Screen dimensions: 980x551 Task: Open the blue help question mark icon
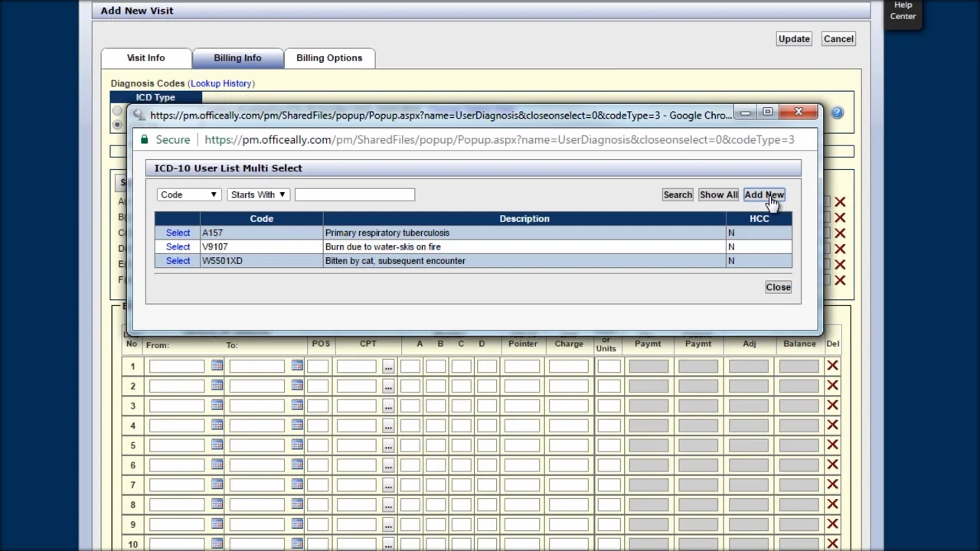(837, 113)
